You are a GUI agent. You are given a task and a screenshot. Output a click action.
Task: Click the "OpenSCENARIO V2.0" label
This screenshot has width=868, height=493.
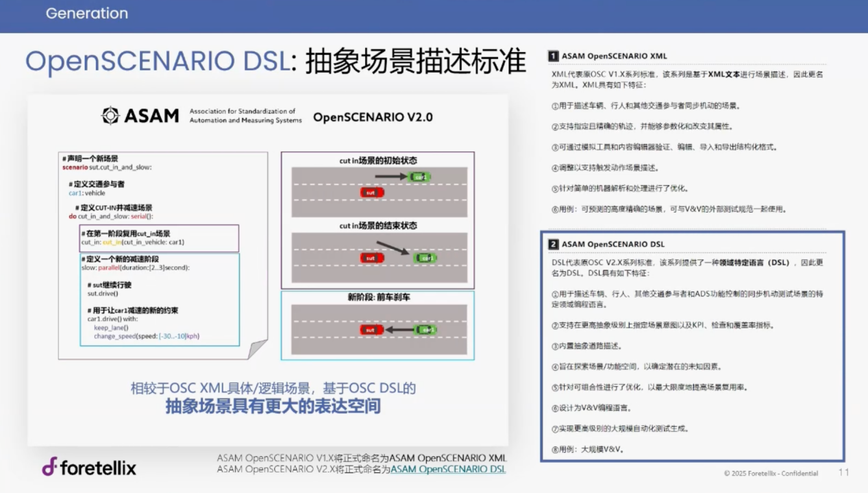[x=373, y=117]
